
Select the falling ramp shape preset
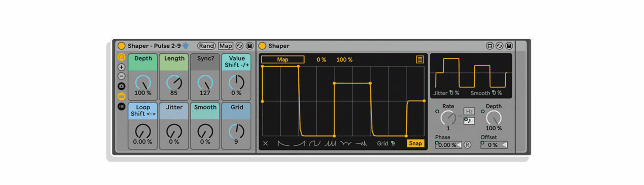tap(283, 143)
